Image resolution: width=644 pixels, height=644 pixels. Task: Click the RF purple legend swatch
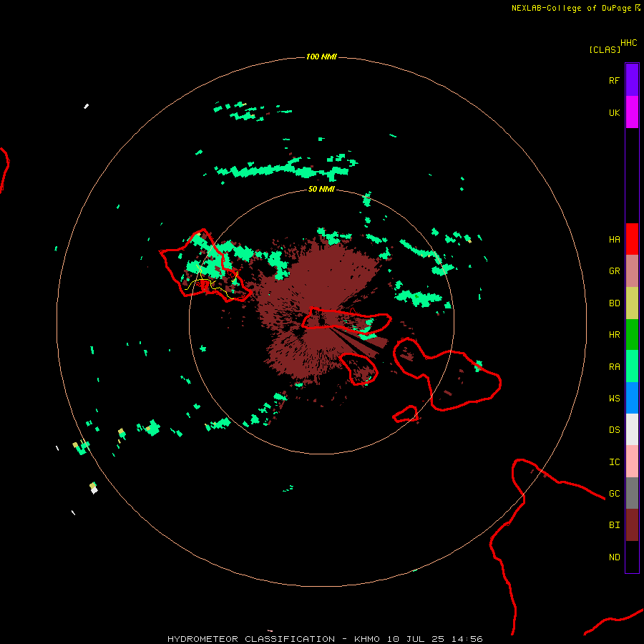(632, 80)
